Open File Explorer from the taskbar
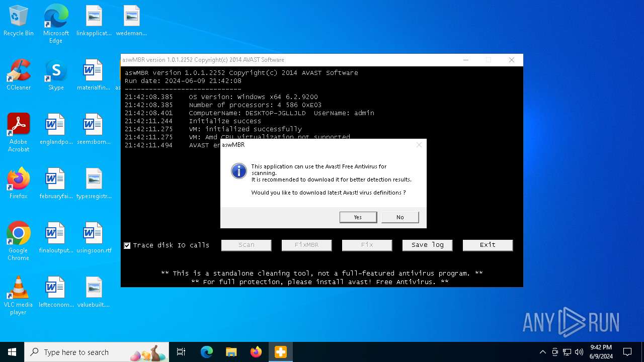Viewport: 644px width, 362px height. 231,352
